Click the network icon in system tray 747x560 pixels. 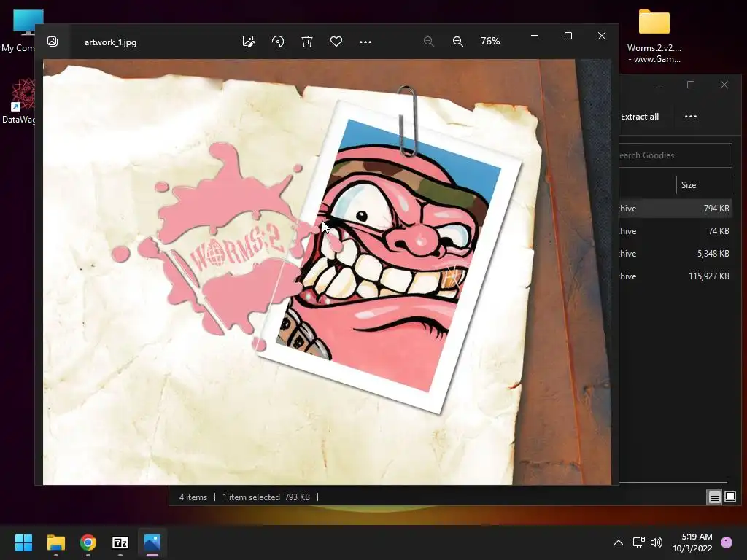638,542
